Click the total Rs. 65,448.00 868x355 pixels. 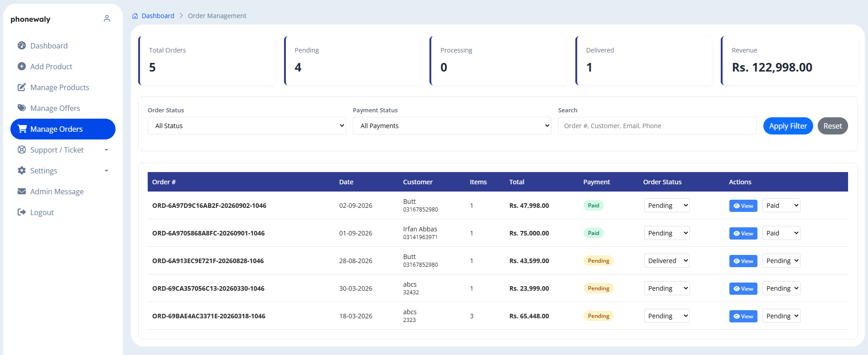529,316
